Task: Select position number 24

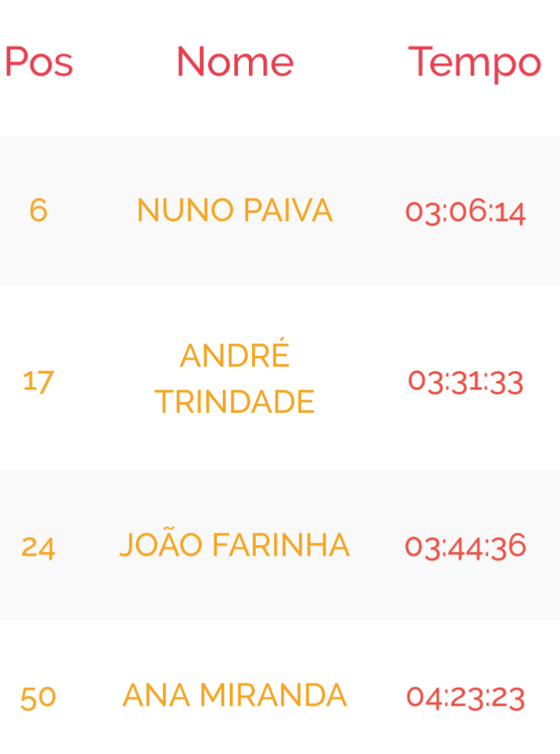Action: 38,546
